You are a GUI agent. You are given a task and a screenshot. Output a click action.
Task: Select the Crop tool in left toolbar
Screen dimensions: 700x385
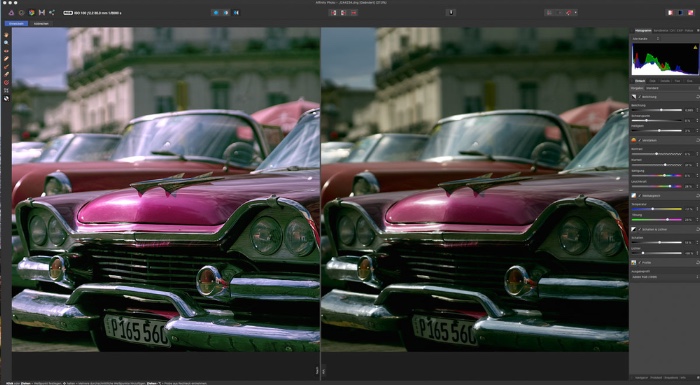pyautogui.click(x=6, y=91)
